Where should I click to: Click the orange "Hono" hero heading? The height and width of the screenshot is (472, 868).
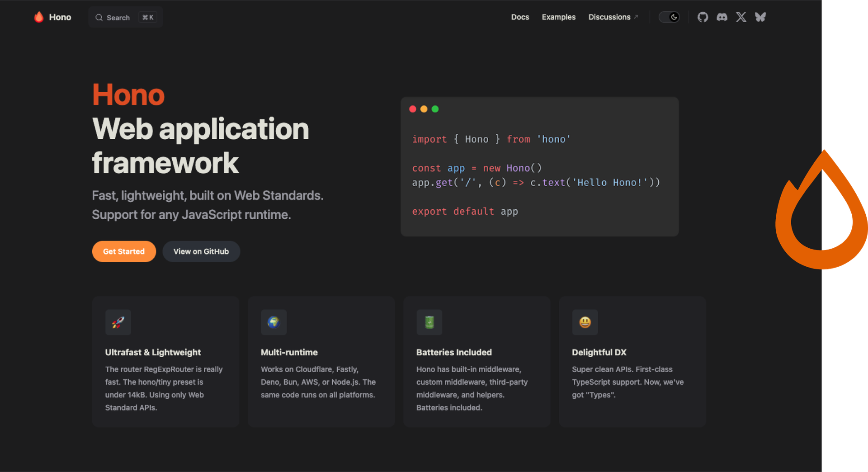click(x=128, y=95)
